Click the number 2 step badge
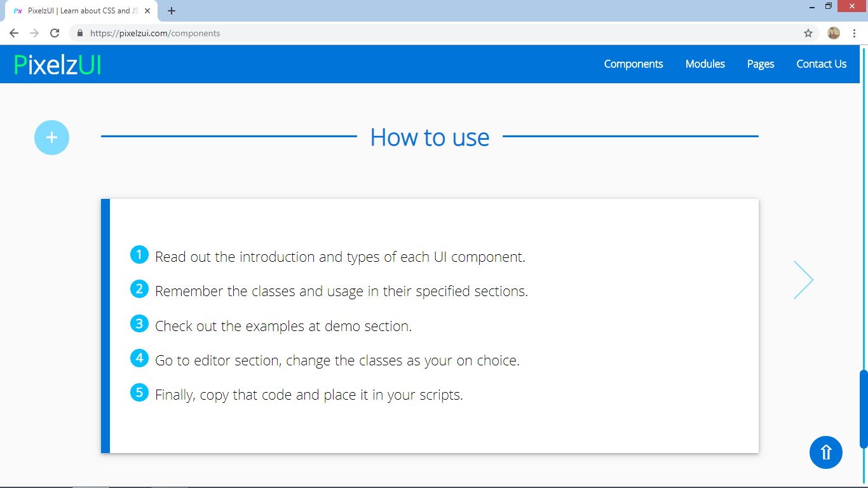The image size is (868, 488). pyautogui.click(x=139, y=289)
